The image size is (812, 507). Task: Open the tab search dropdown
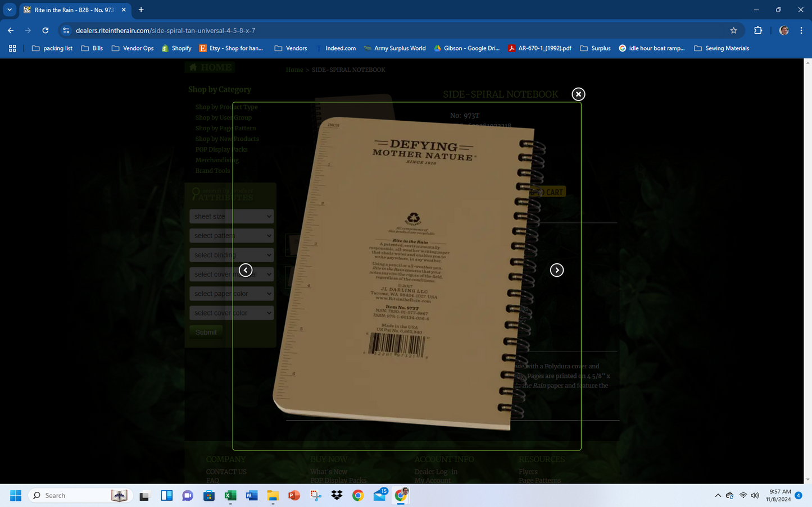coord(10,10)
